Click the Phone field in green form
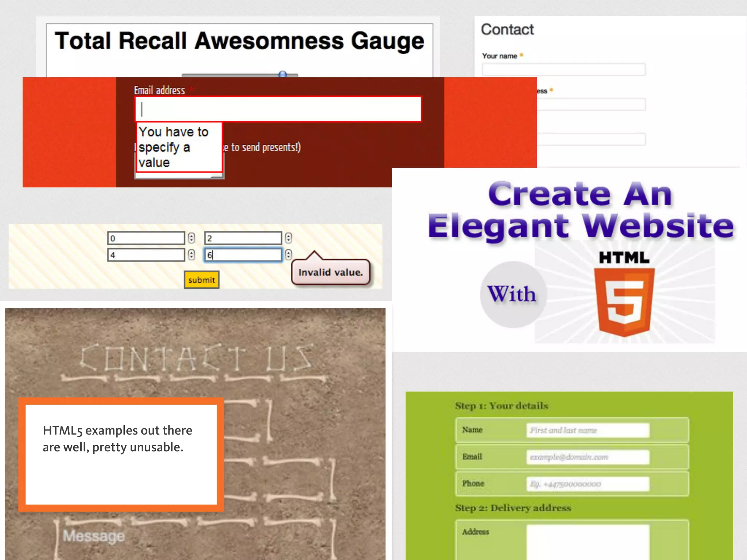Screen dimensions: 747x560 pyautogui.click(x=588, y=484)
